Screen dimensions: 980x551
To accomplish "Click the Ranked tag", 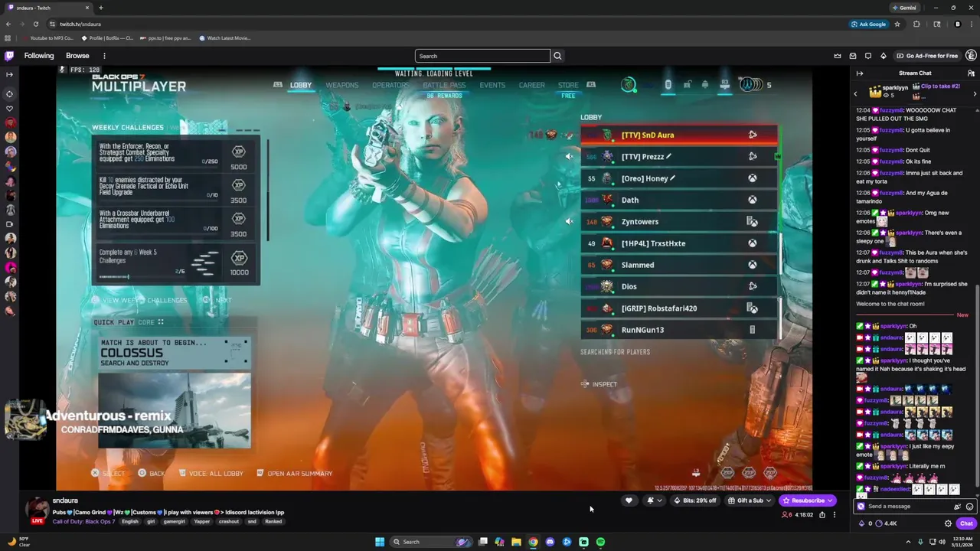I will pos(273,522).
